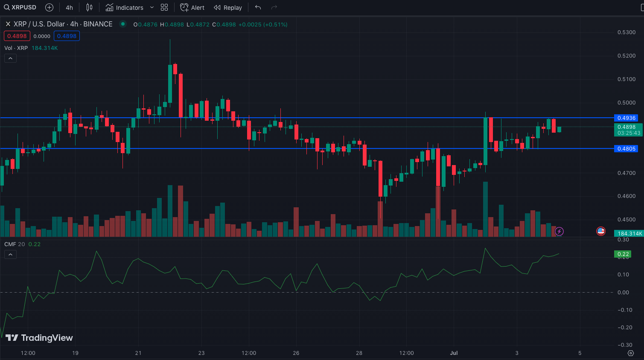
Task: Click the 0.10 CMF axis label
Action: [624, 275]
